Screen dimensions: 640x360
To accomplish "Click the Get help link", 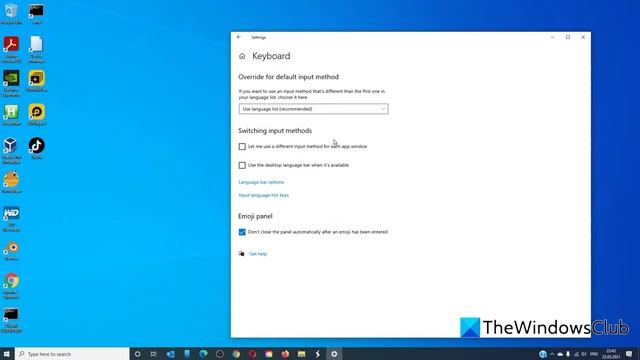I will [x=258, y=254].
